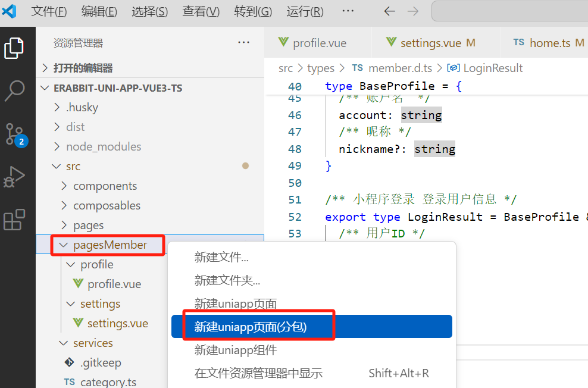Open the 编辑(E) menu

[x=99, y=11]
